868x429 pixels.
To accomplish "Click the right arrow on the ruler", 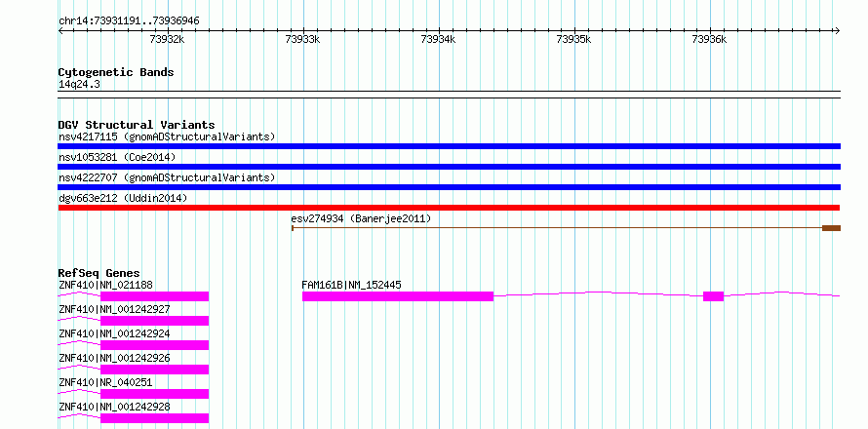I will (x=837, y=30).
